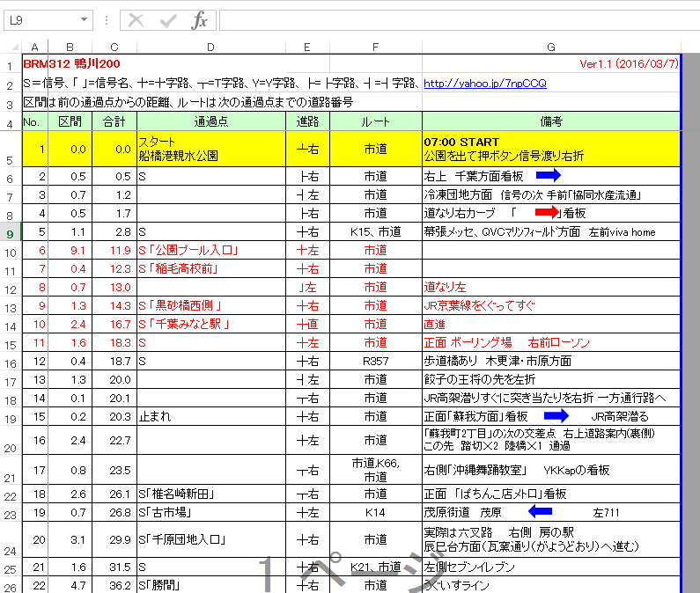Screen dimensions: 700x593
Task: Click the select-all corner triangle
Action: coord(14,47)
